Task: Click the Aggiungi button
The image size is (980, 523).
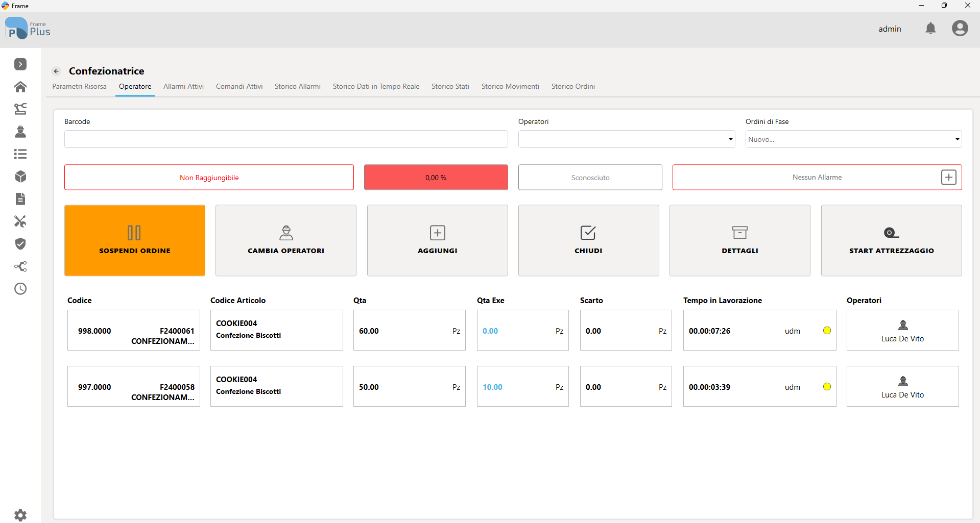Action: coord(438,240)
